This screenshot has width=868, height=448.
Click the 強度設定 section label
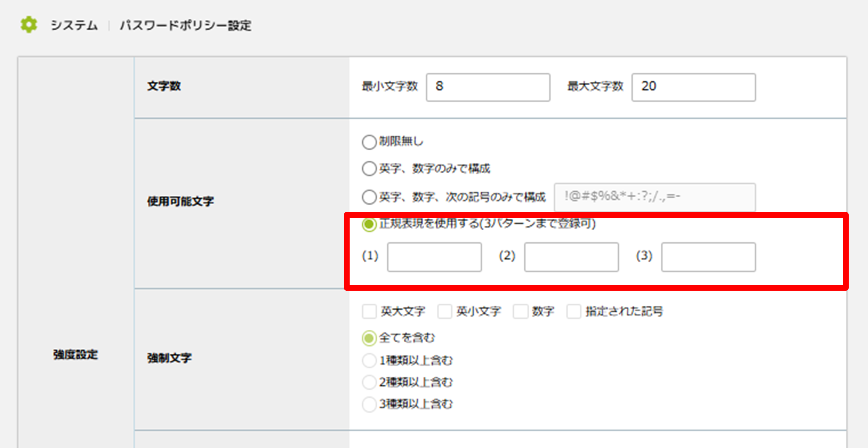76,354
